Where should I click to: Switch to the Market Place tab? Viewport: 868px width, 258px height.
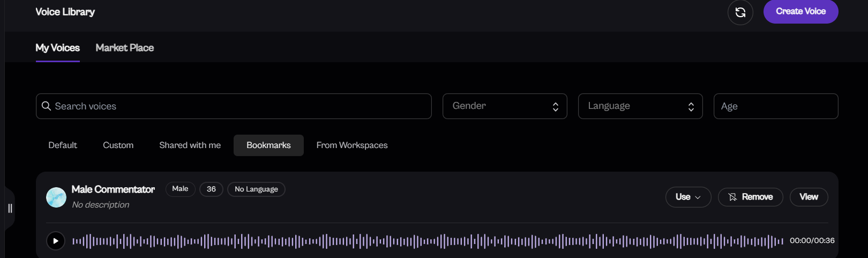coord(124,48)
